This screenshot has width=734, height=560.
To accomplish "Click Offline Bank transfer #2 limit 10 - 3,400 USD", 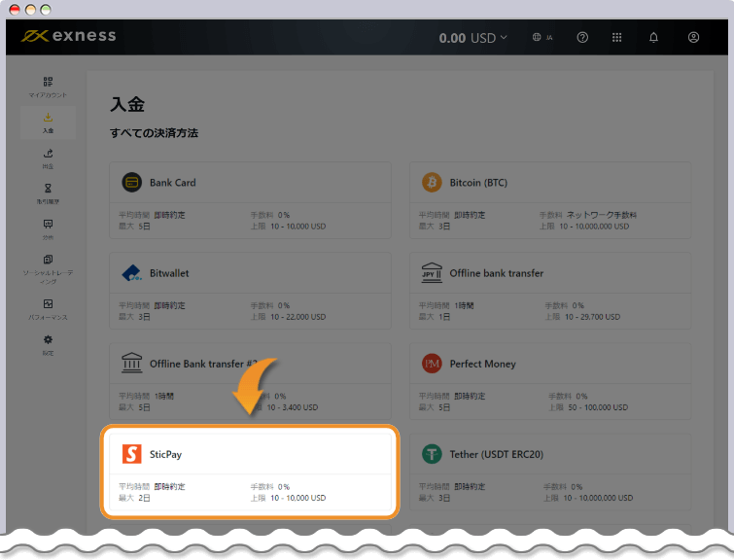I will (292, 407).
